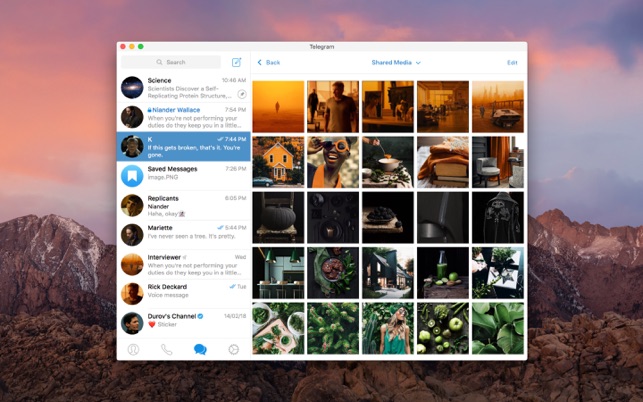The width and height of the screenshot is (643, 402).
Task: Open the Calls tab icon
Action: pyautogui.click(x=166, y=349)
